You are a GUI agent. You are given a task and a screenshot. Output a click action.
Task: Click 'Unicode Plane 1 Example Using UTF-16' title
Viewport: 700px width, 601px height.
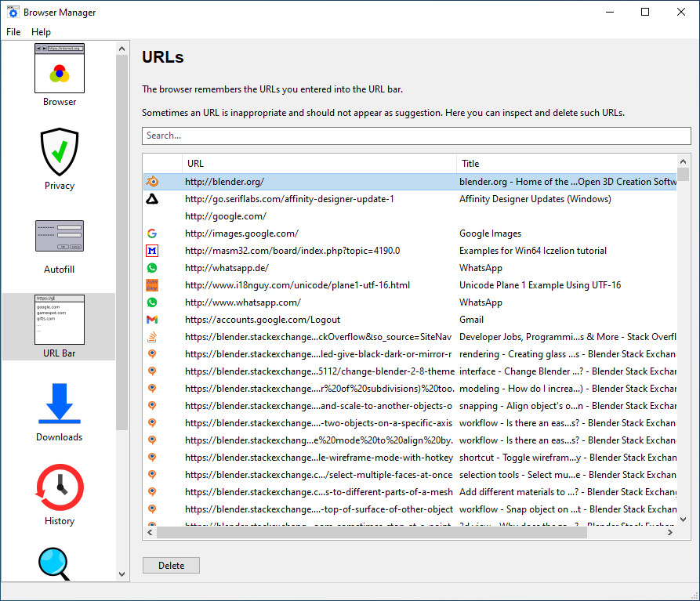pos(540,285)
